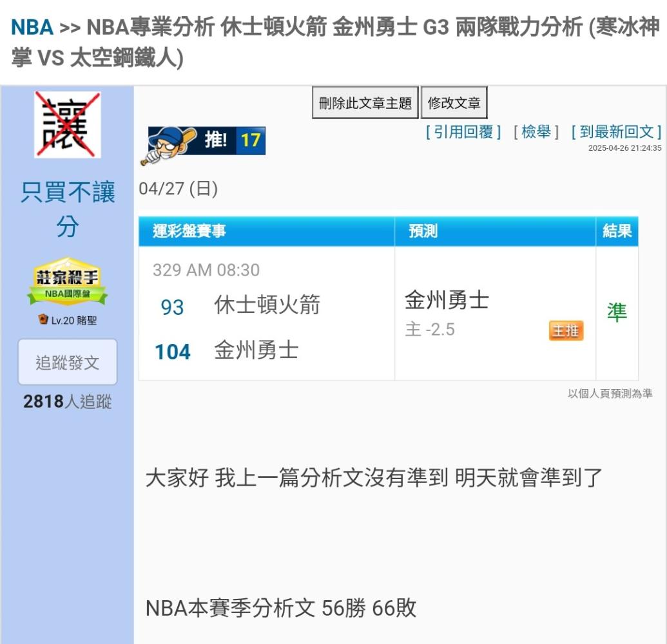667x644 pixels.
Task: Click the post timestamp 2025-04-26 21:24:35
Action: (625, 148)
